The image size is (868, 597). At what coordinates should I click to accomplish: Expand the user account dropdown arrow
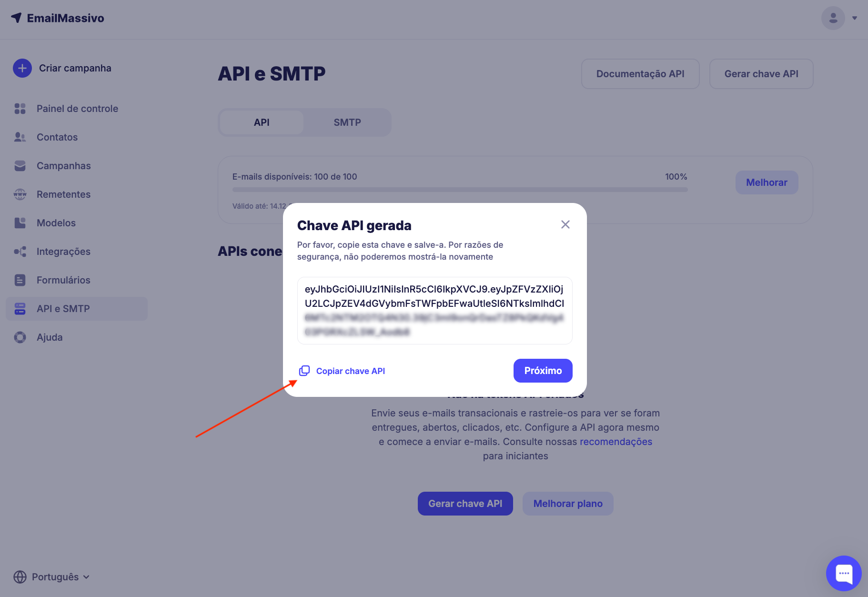[x=855, y=18]
